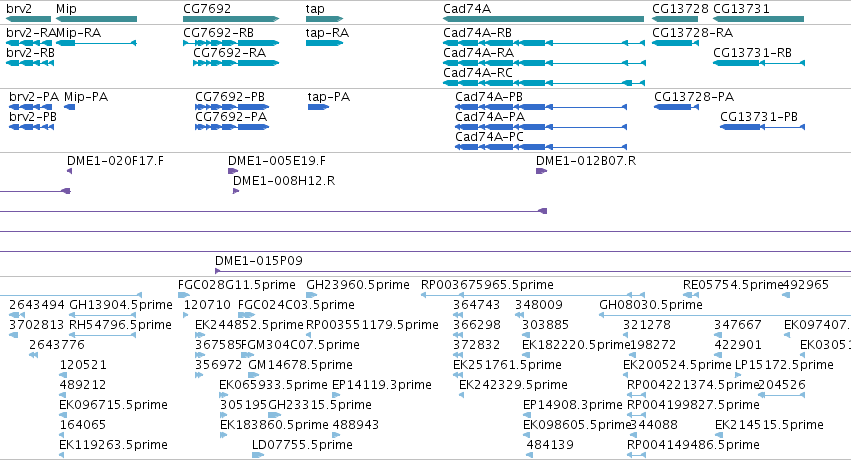
Task: Click EST FGC024C03.5prime
Action: coord(246,315)
